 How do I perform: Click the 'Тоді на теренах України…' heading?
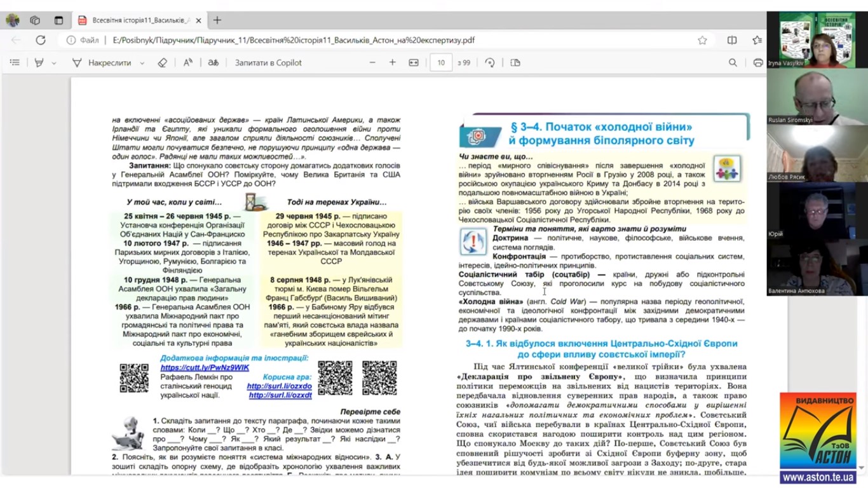tap(337, 202)
